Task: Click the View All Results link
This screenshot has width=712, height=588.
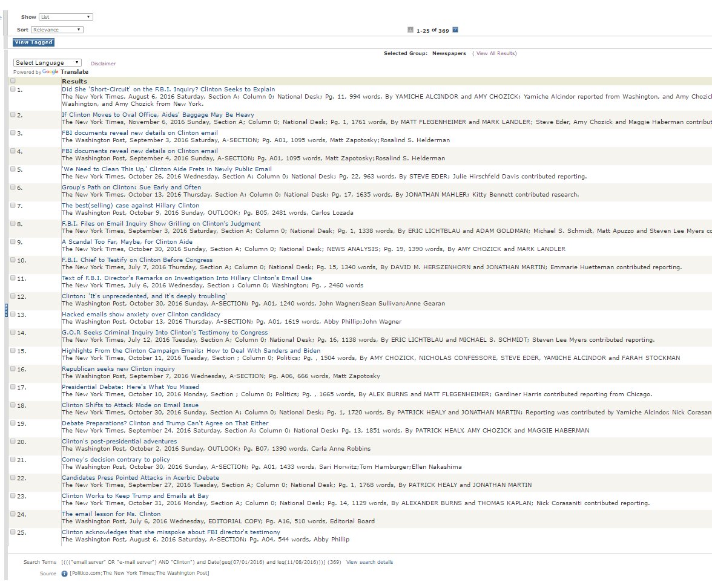Action: (496, 53)
